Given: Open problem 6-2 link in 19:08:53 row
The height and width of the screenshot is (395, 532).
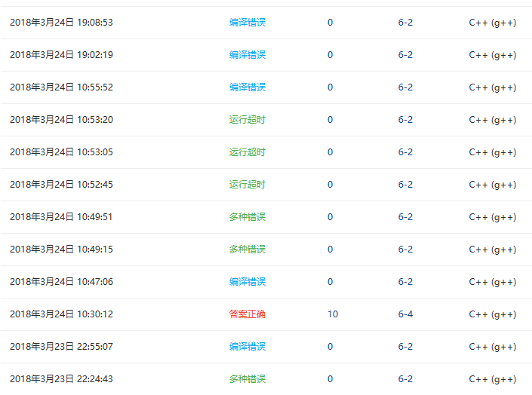Looking at the screenshot, I should [x=405, y=23].
